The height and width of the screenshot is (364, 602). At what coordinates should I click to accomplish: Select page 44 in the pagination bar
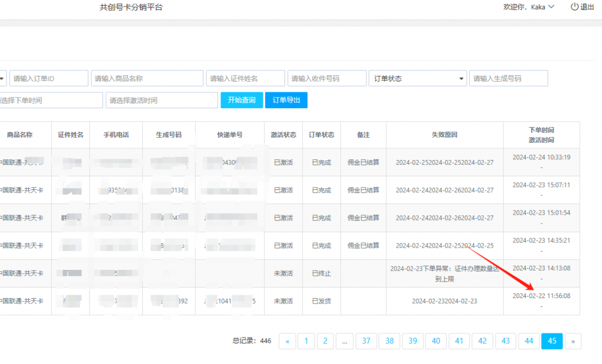click(529, 341)
